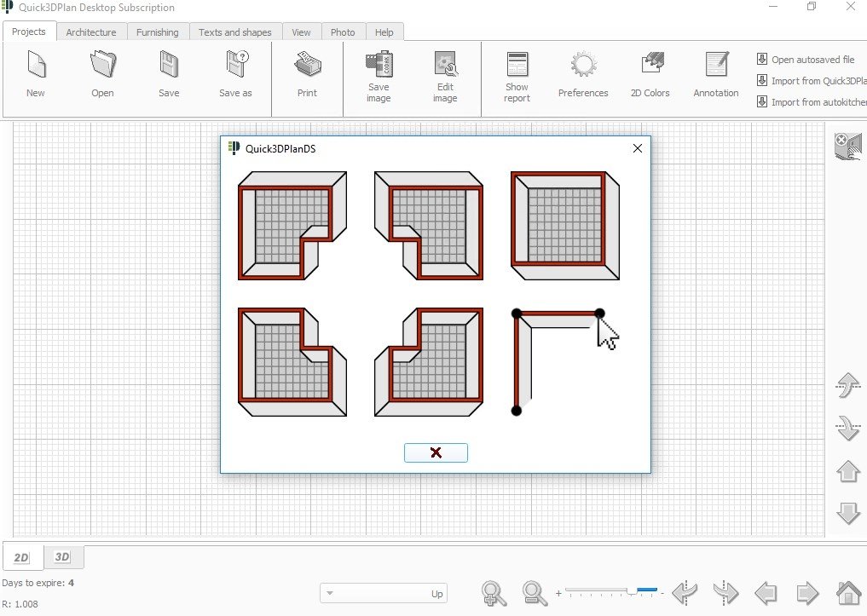Choose Save as in the ribbon
867x616 pixels.
[x=235, y=74]
